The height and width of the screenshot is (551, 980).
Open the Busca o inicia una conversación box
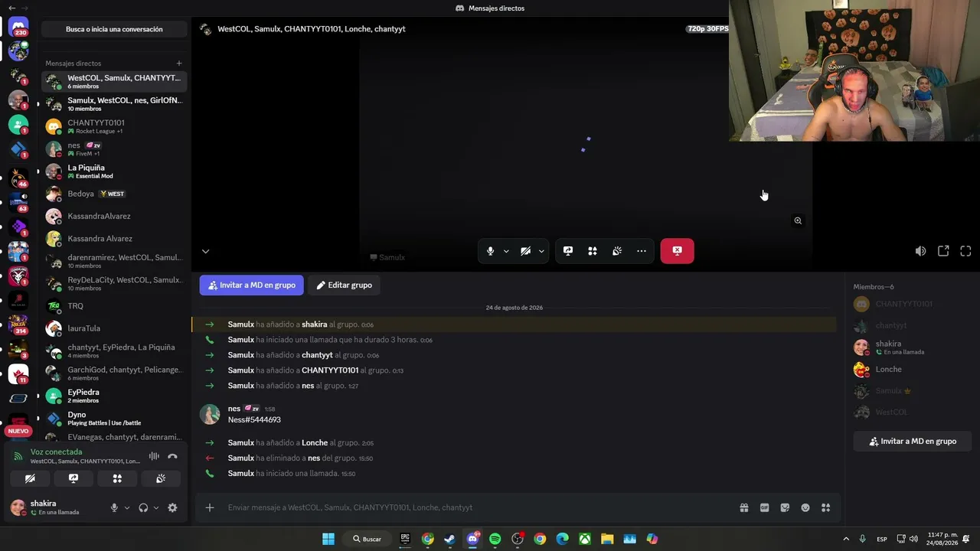114,29
